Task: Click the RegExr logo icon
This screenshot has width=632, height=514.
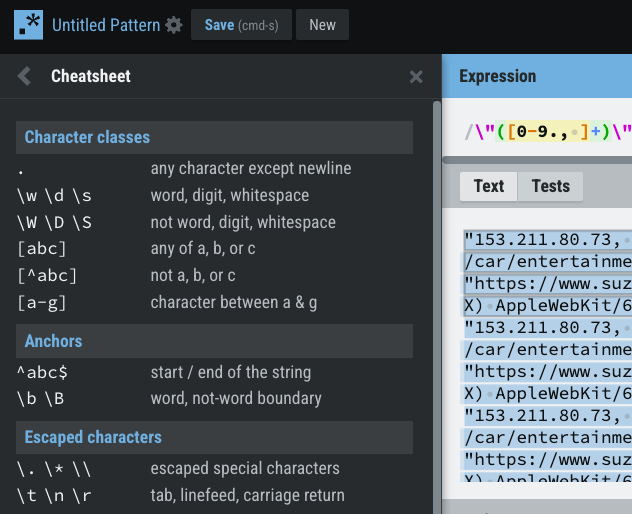Action: (28, 25)
